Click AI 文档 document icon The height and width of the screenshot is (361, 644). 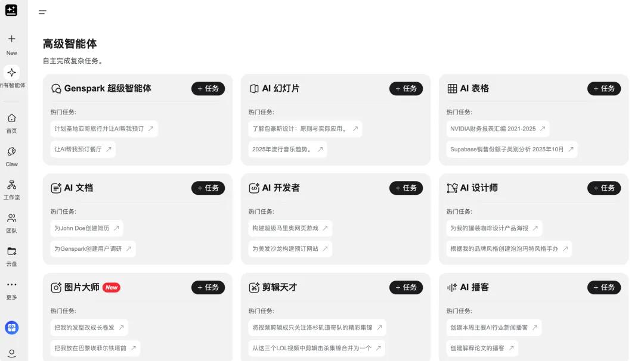(x=56, y=188)
